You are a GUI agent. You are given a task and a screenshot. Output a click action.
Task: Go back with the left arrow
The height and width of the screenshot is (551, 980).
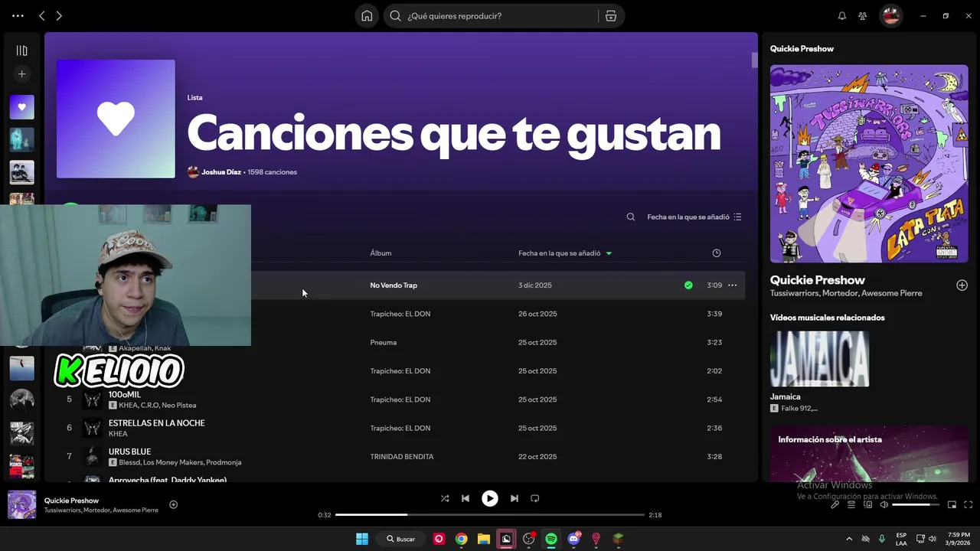point(42,15)
